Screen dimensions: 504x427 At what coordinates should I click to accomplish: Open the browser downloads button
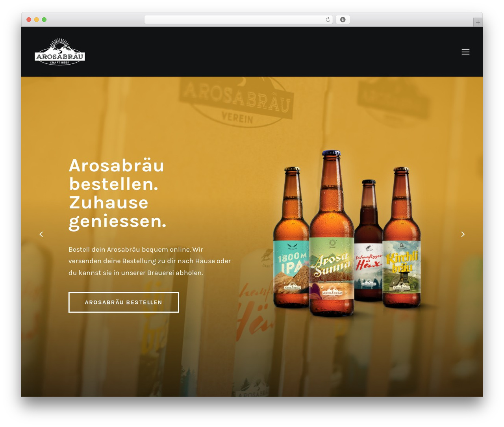point(343,20)
